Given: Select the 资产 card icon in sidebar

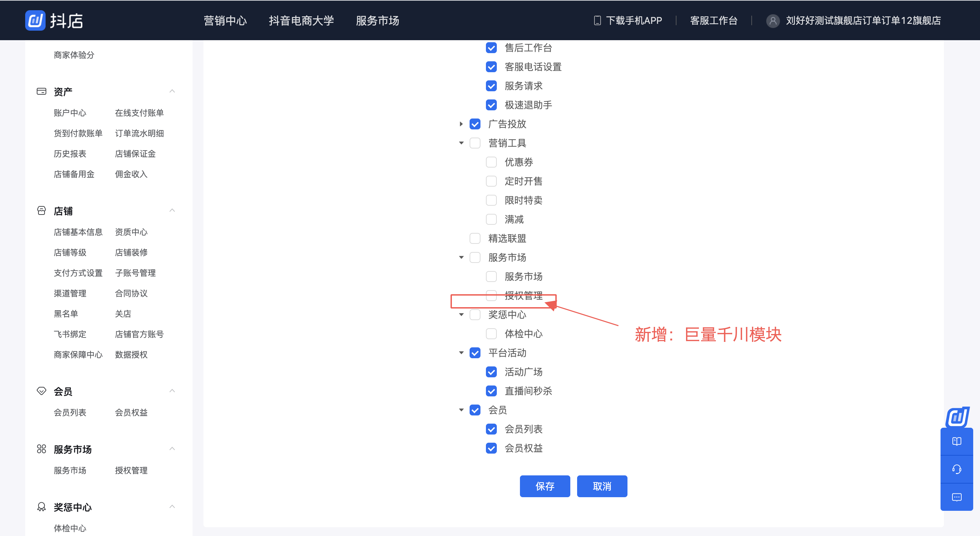Looking at the screenshot, I should [x=42, y=91].
